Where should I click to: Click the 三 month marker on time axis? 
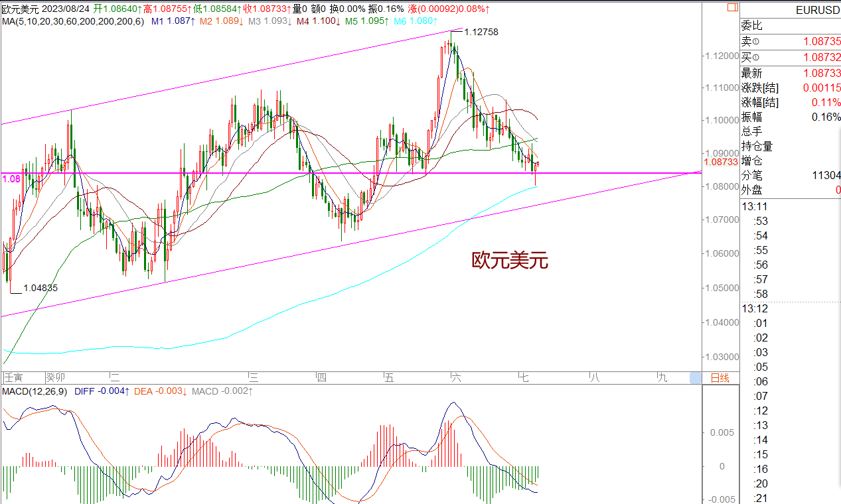tap(254, 378)
